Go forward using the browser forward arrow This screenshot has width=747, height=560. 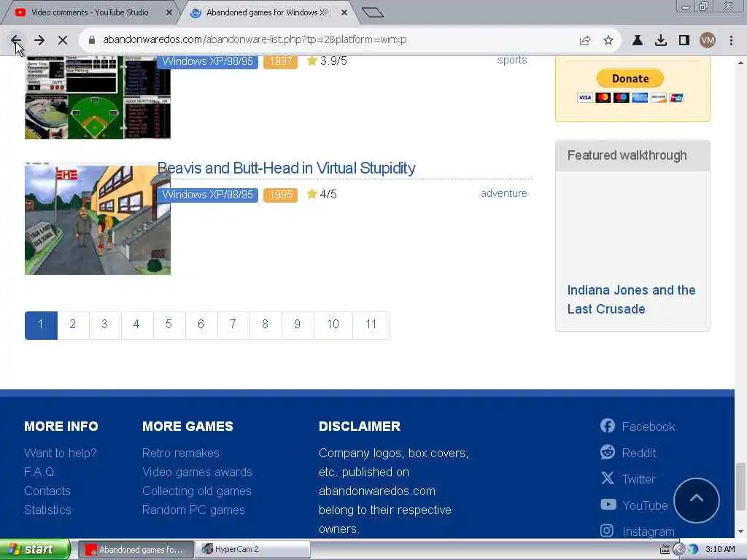(x=39, y=40)
